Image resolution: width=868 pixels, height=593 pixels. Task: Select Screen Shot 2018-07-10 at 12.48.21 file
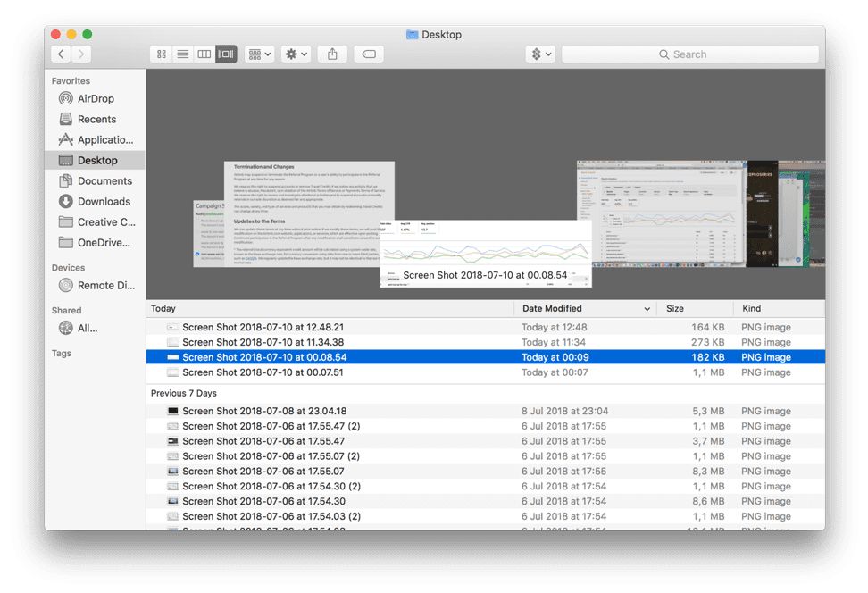(263, 328)
